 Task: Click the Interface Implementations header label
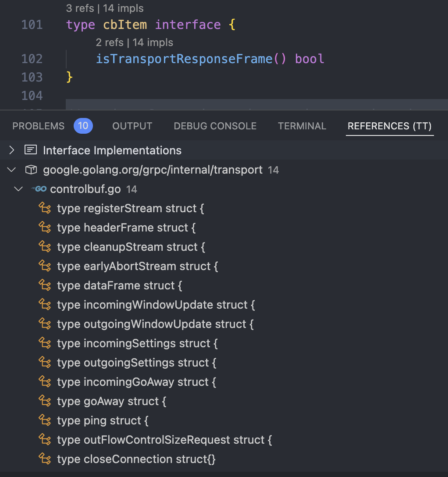coord(112,150)
